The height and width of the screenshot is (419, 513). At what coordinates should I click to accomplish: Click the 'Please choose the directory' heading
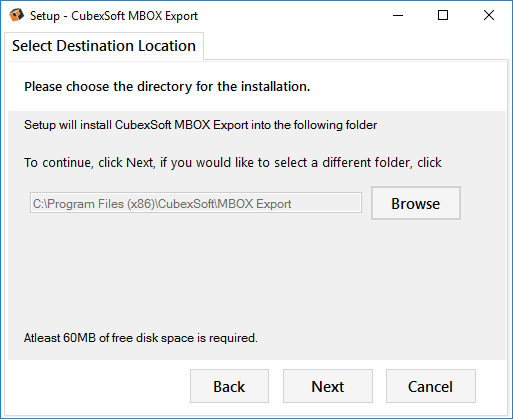tap(167, 87)
